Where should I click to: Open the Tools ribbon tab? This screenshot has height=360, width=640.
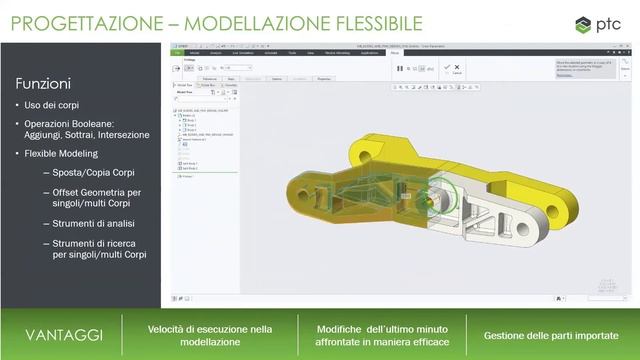(x=292, y=53)
